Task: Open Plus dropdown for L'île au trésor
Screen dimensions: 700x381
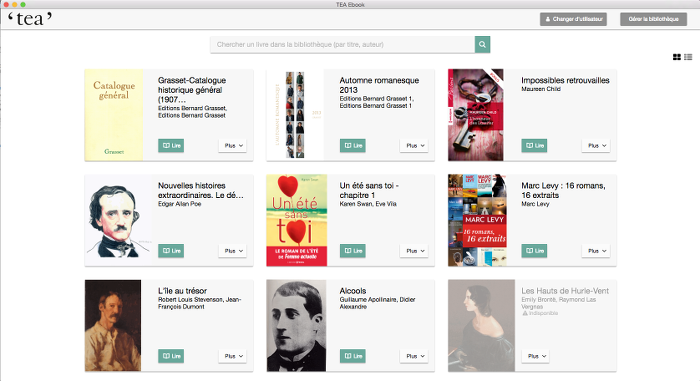Action: [233, 356]
